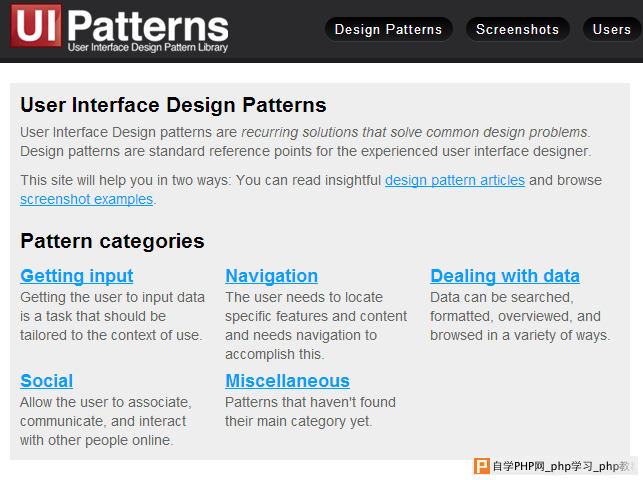Open the screenshot examples link

pos(87,199)
